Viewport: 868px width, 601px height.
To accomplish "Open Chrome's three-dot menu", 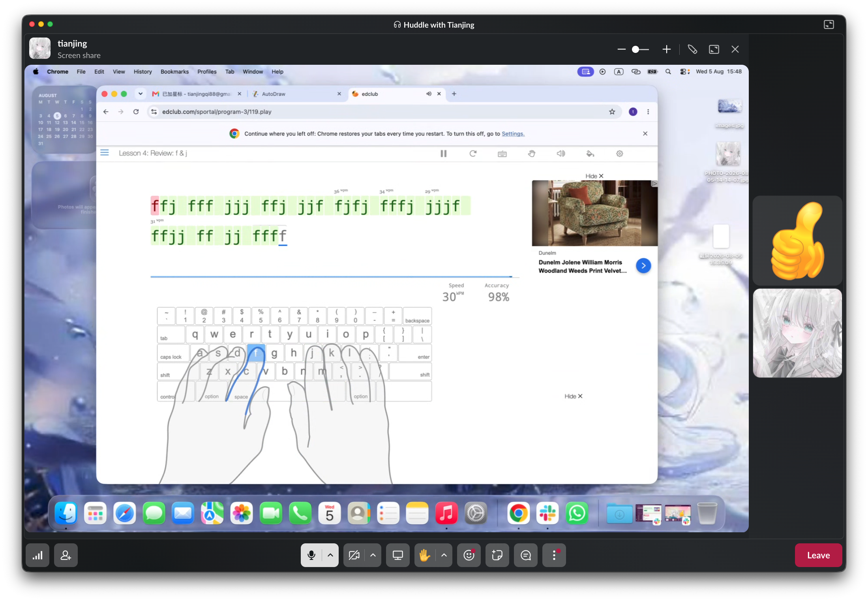I will point(648,112).
